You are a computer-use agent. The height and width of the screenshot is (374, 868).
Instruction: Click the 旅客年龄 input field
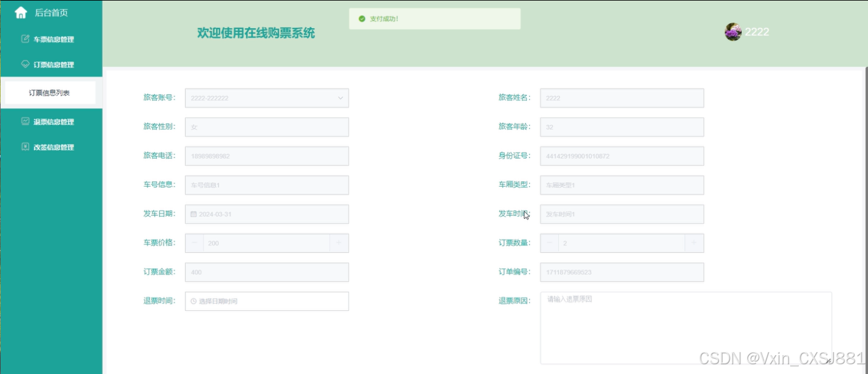pos(622,127)
